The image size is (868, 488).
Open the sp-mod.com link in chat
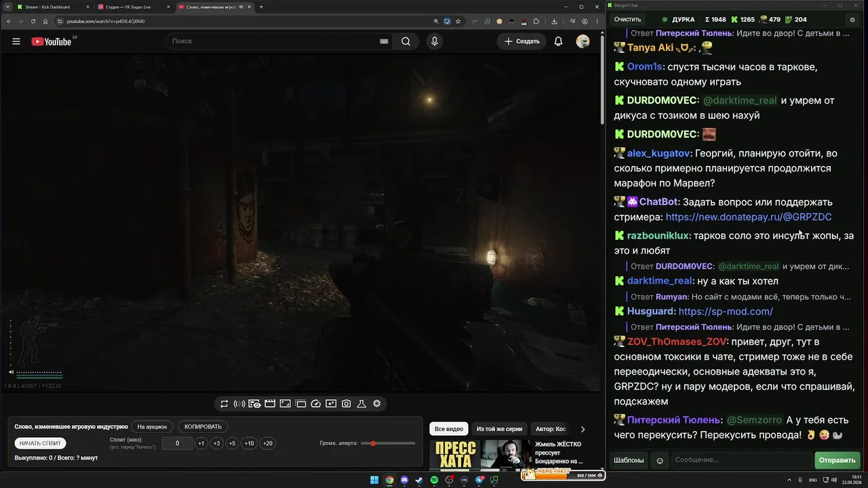(x=726, y=312)
